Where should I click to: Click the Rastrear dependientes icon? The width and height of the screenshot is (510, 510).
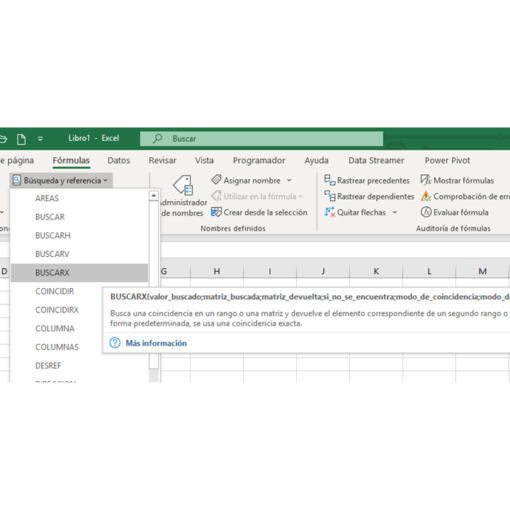330,196
